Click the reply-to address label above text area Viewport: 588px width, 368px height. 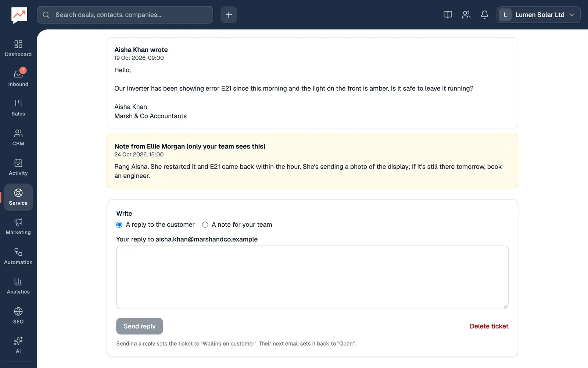coord(187,239)
